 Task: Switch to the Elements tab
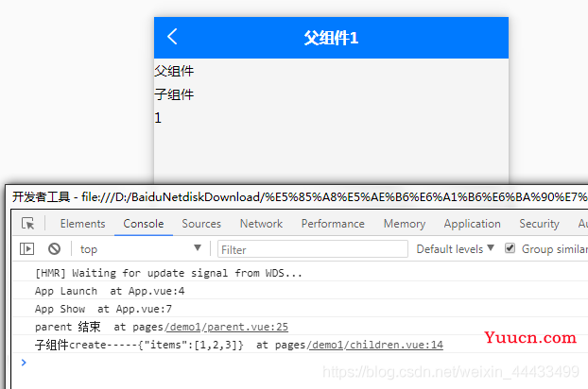(82, 224)
